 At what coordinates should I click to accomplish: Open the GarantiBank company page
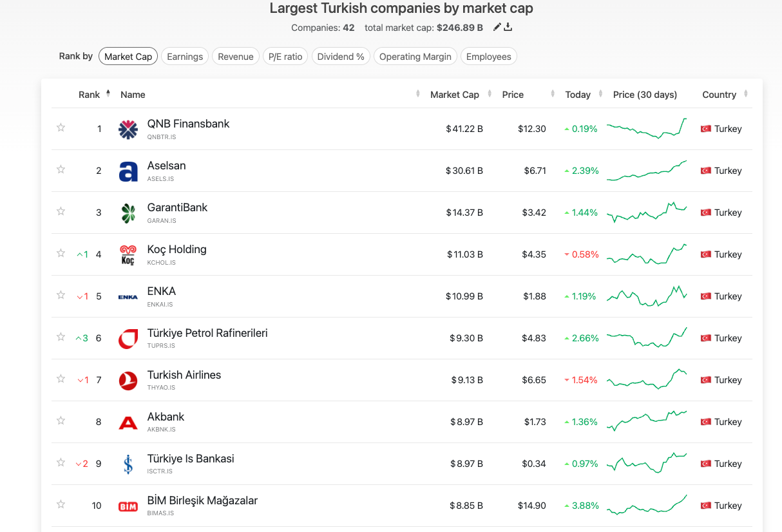point(177,207)
